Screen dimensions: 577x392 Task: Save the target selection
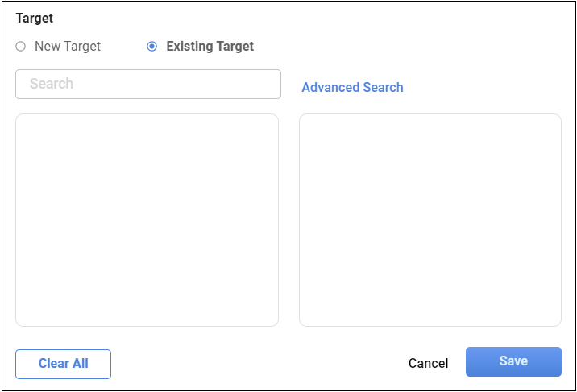click(x=513, y=361)
